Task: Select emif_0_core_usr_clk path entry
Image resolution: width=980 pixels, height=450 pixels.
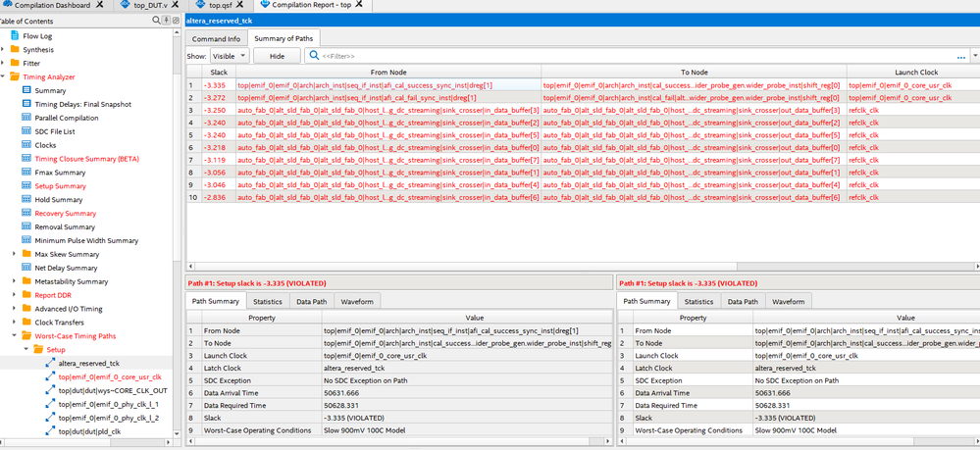Action: [109, 376]
